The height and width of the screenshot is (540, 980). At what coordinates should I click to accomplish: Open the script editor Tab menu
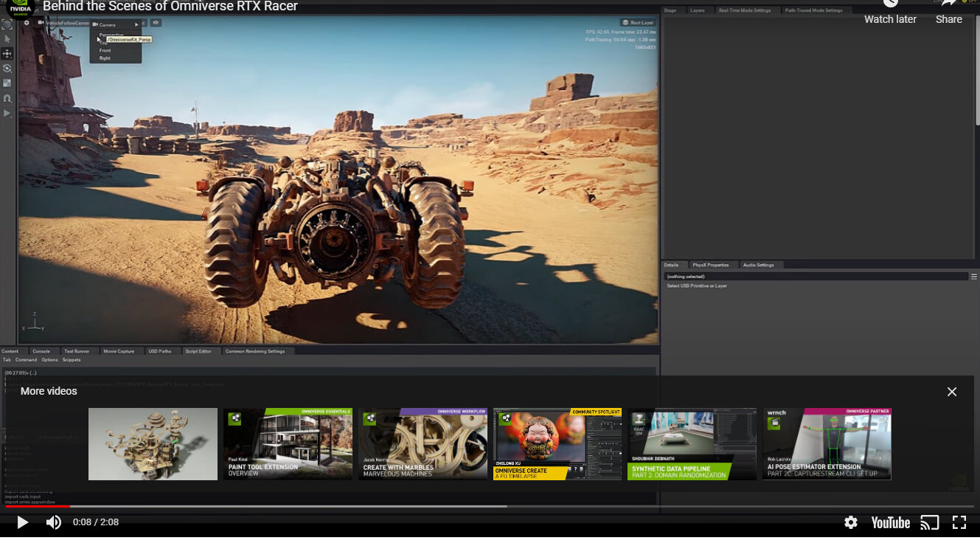pos(7,360)
